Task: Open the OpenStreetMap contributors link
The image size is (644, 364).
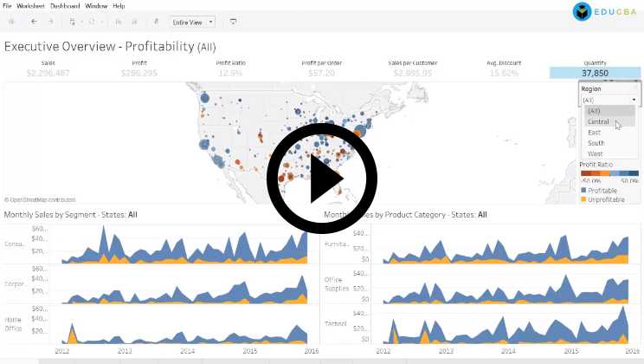Action: tap(40, 199)
